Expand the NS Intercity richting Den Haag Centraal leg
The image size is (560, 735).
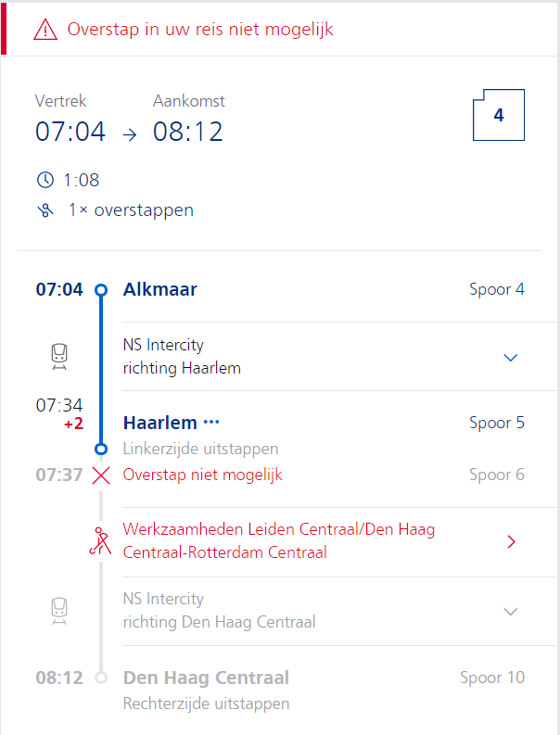[x=510, y=611]
